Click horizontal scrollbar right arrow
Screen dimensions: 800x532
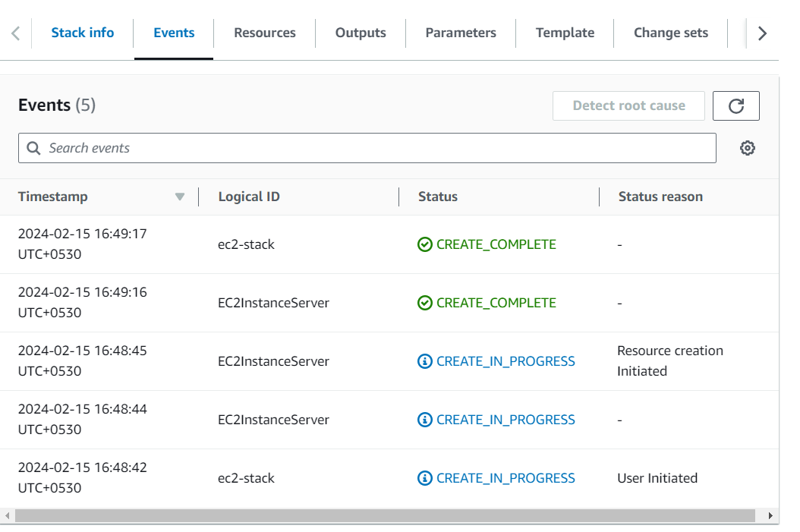tap(771, 516)
